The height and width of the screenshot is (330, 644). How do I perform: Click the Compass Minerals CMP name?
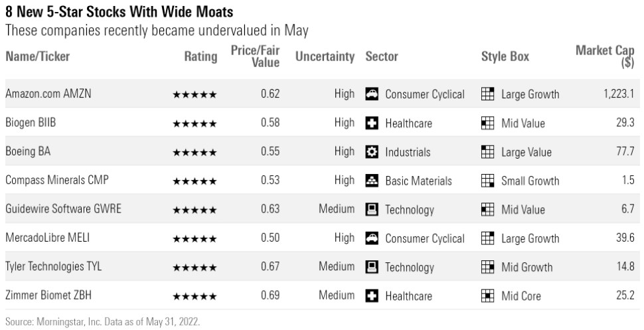point(56,180)
